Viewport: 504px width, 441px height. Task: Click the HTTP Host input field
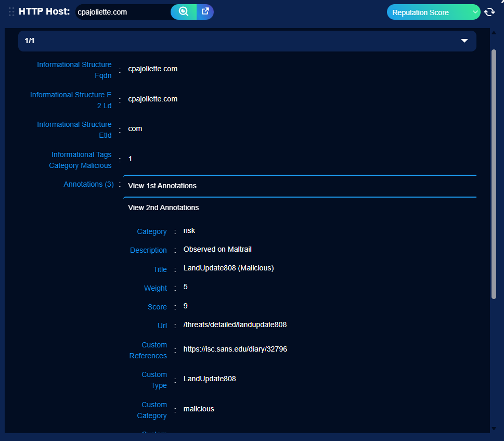123,12
